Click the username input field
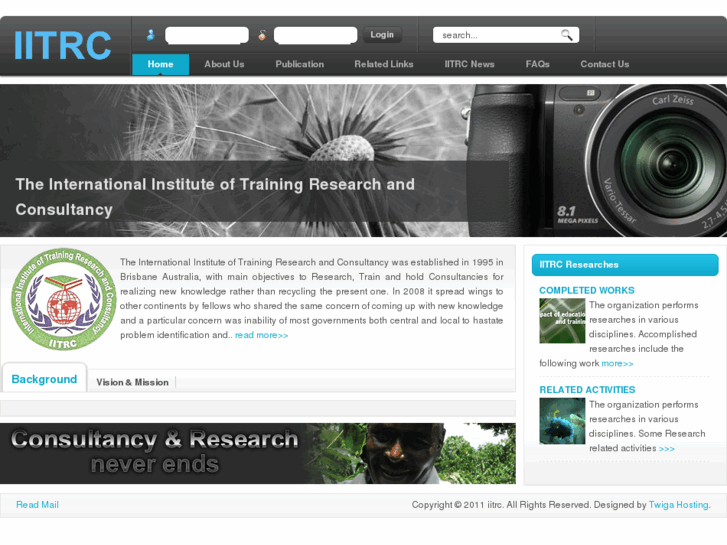 207,35
